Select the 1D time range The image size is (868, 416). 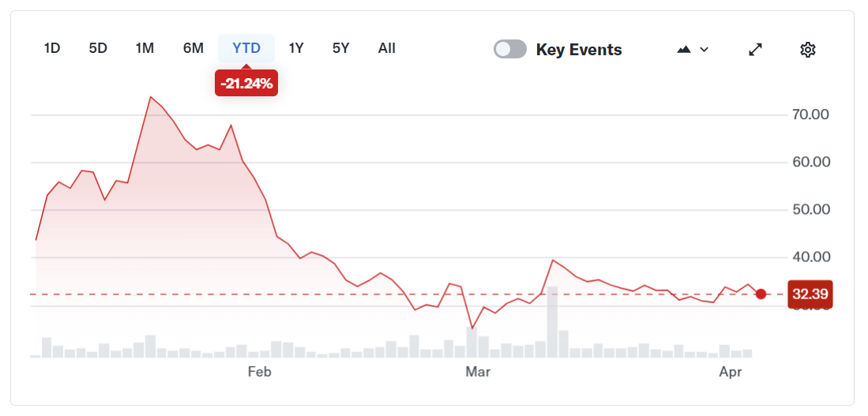tap(52, 48)
